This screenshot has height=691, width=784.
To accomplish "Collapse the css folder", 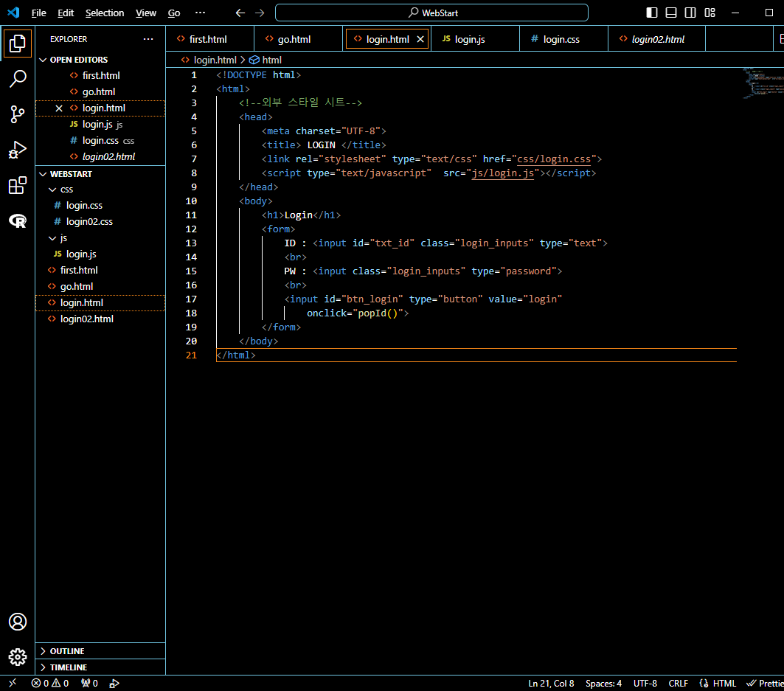I will click(x=100, y=190).
